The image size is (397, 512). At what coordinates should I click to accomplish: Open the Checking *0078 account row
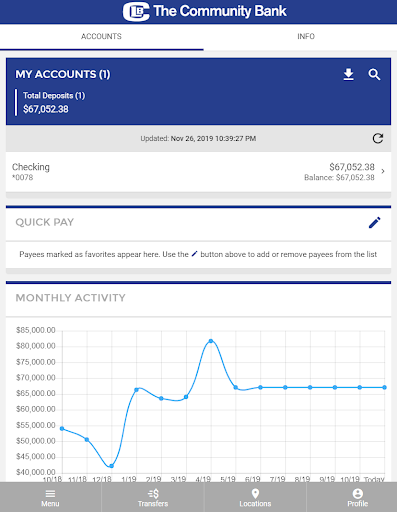point(198,172)
